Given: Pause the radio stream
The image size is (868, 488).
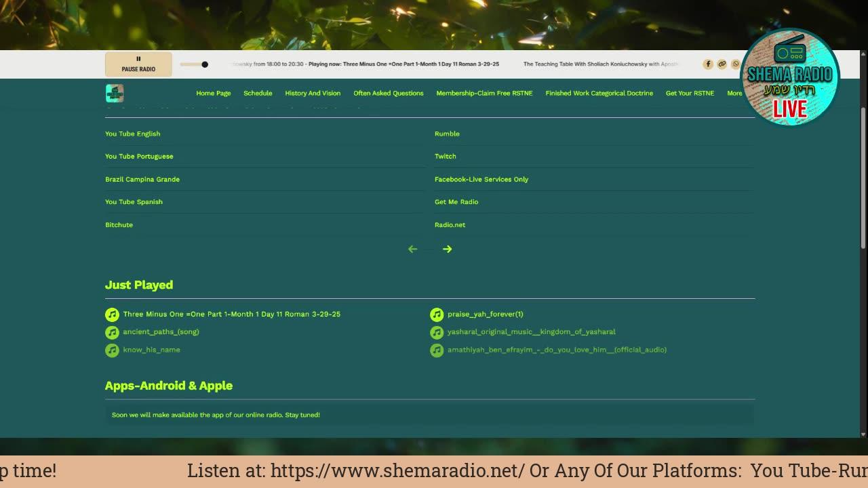Looking at the screenshot, I should [138, 64].
